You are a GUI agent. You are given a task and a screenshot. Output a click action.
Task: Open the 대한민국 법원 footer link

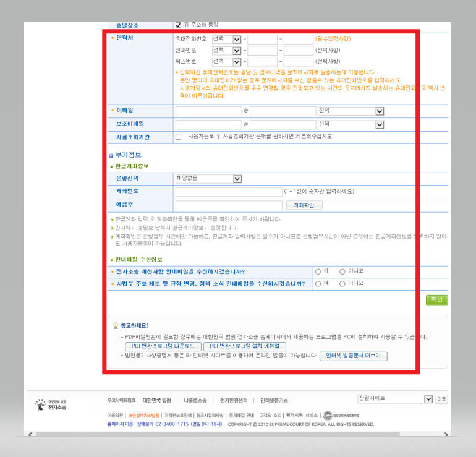(x=156, y=401)
